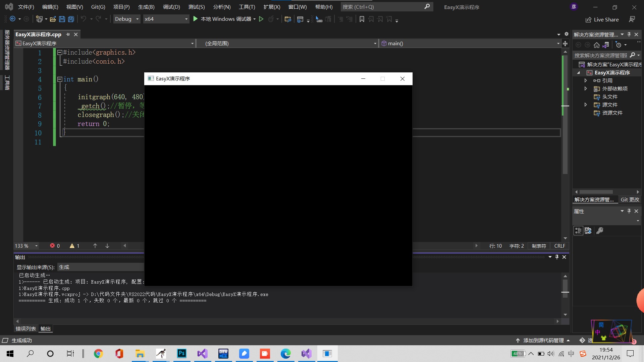Expand the 源文件 tree node
The image size is (644, 362).
[585, 105]
